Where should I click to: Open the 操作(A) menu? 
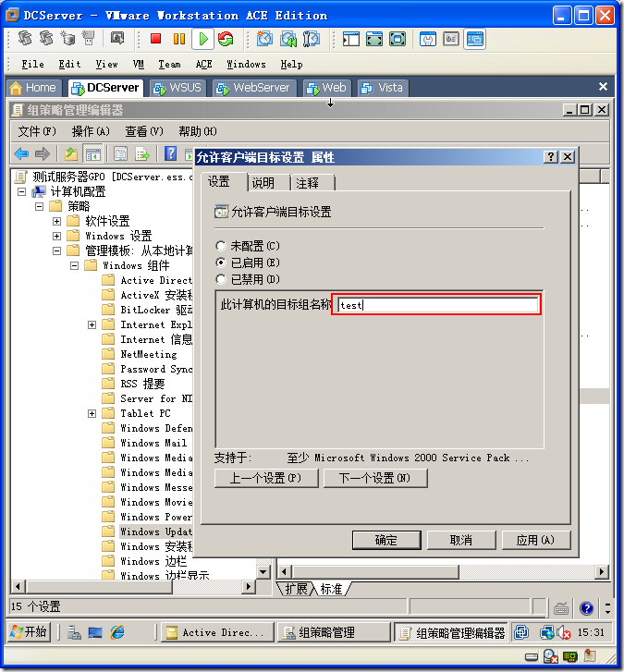click(x=91, y=131)
